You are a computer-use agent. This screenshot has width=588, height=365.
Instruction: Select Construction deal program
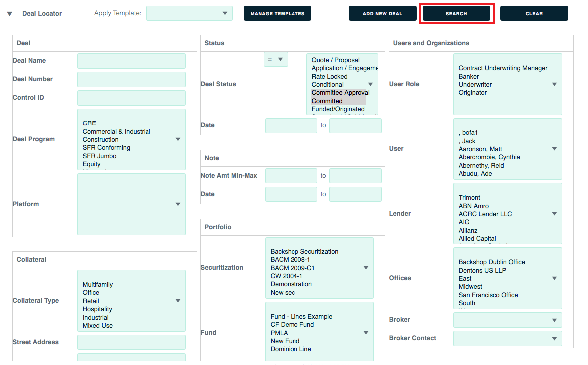click(x=100, y=140)
